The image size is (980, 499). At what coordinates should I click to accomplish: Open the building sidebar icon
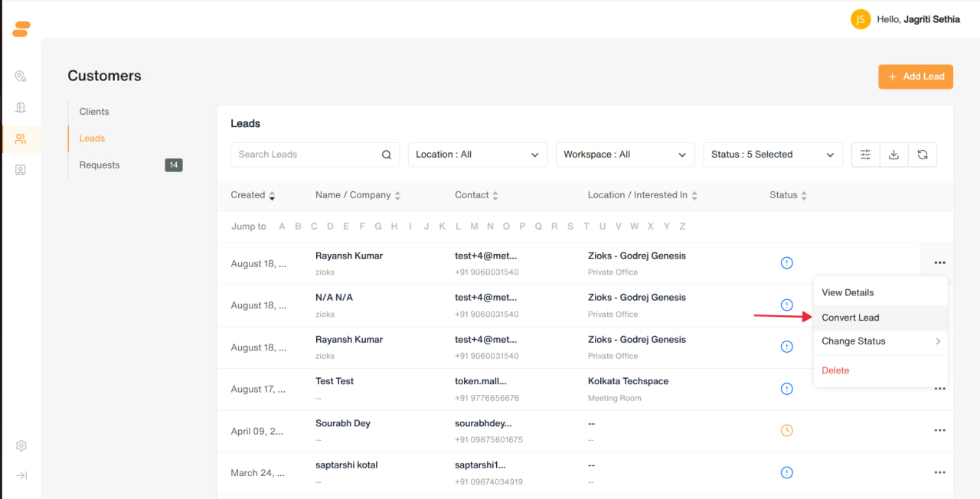(21, 107)
